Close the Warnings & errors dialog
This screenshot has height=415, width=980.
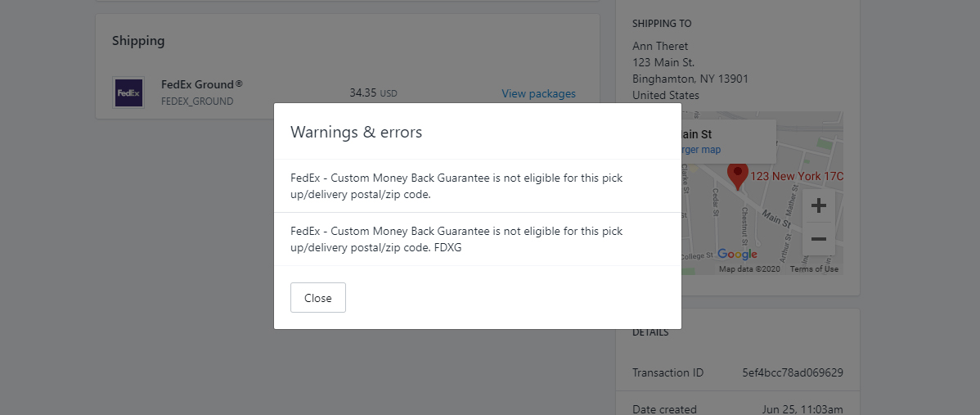[x=317, y=297]
